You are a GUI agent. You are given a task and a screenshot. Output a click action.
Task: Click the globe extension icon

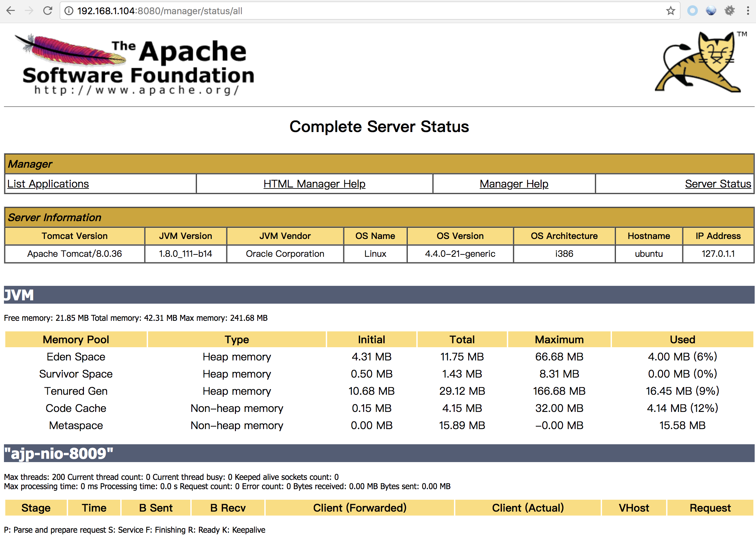coord(711,11)
